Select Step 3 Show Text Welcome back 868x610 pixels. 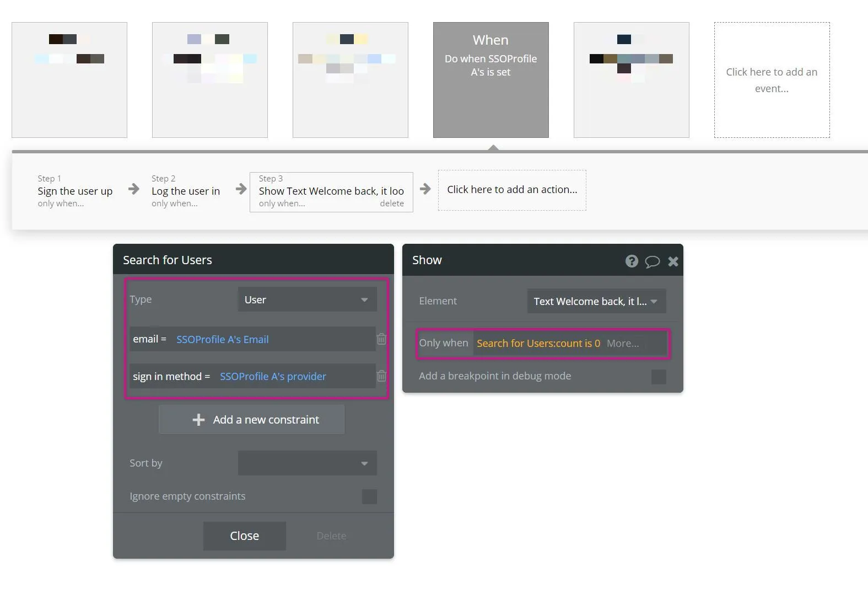331,191
